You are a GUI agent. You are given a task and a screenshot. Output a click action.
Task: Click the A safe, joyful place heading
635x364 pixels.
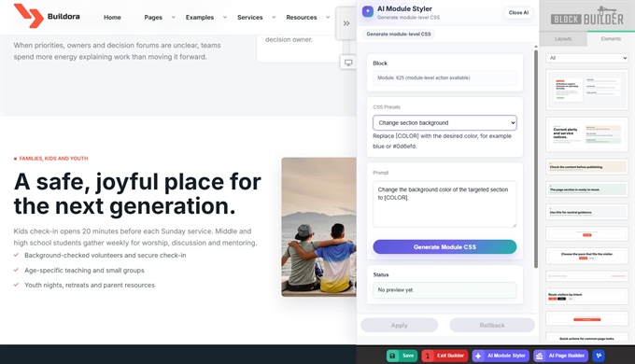coord(137,193)
